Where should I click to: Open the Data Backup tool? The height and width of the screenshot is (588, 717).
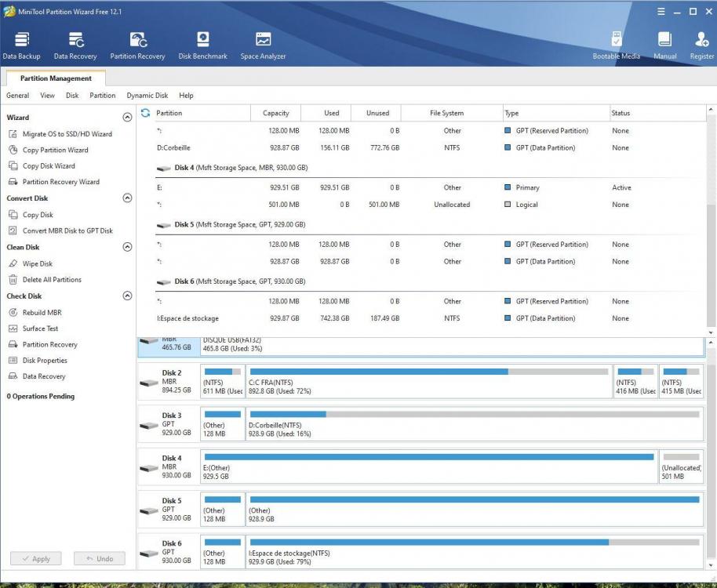pyautogui.click(x=22, y=45)
